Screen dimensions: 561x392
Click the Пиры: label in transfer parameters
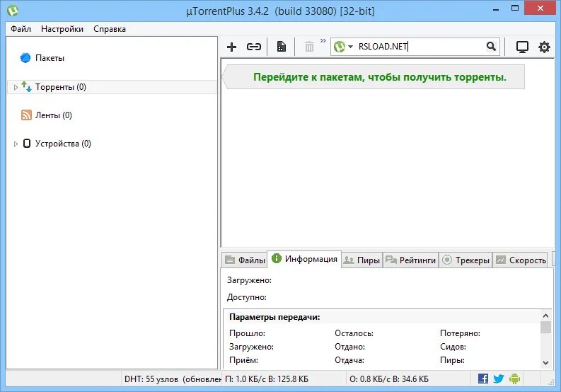click(452, 360)
